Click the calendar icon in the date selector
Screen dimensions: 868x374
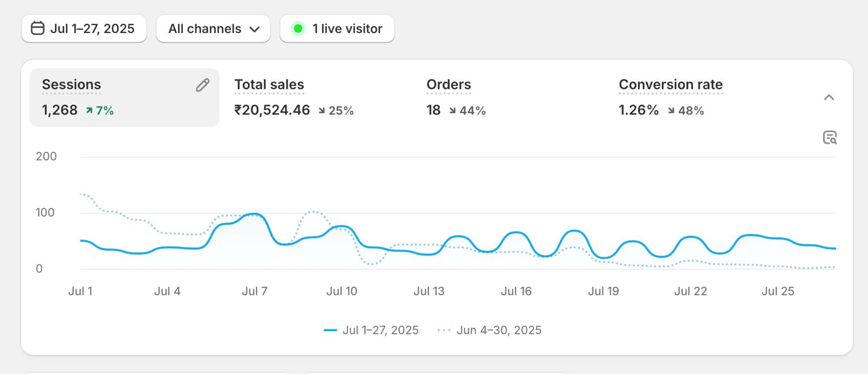pos(37,28)
